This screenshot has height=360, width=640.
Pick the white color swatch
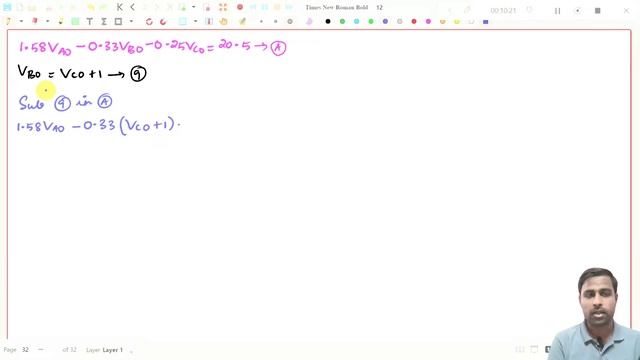(471, 21)
